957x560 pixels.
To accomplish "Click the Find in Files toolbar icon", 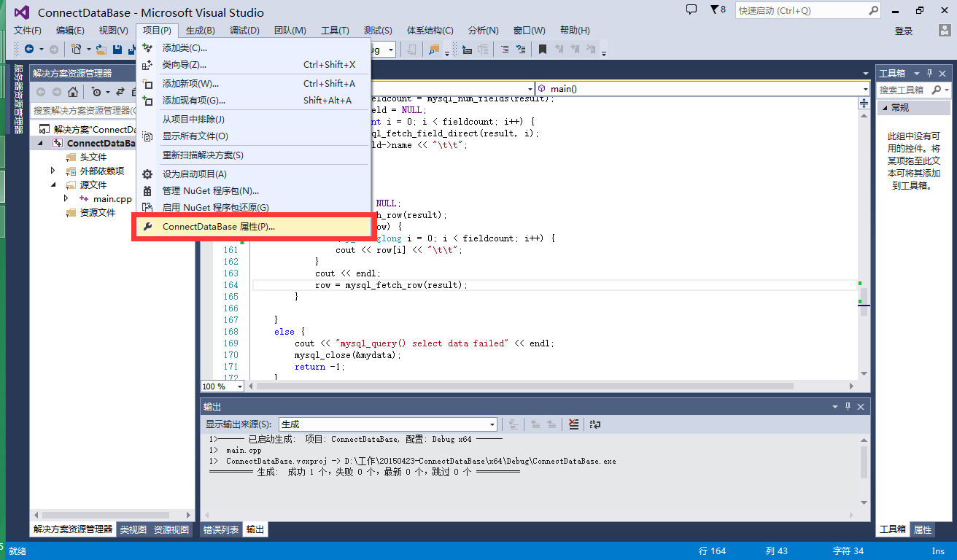I will (x=434, y=49).
